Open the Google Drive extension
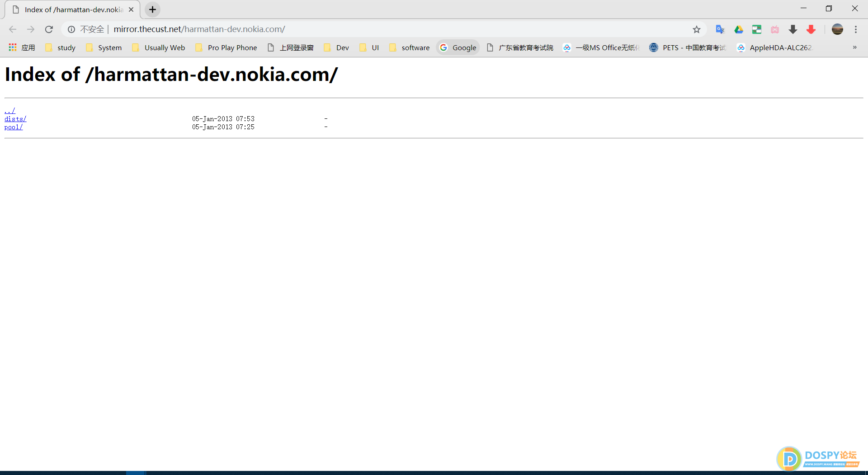The height and width of the screenshot is (475, 868). pyautogui.click(x=739, y=29)
